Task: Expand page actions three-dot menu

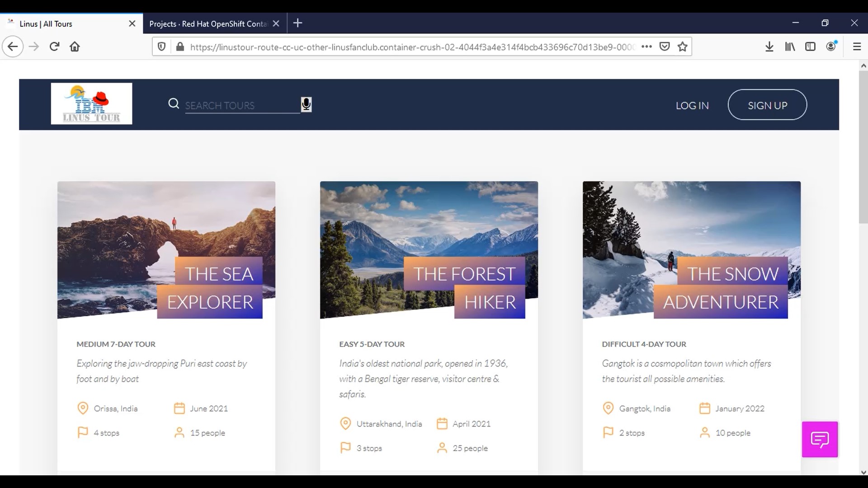Action: [x=646, y=47]
